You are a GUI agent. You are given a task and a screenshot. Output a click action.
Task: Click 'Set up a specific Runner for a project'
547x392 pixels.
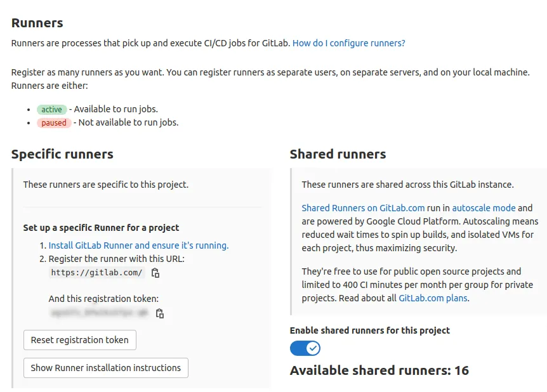(x=101, y=228)
